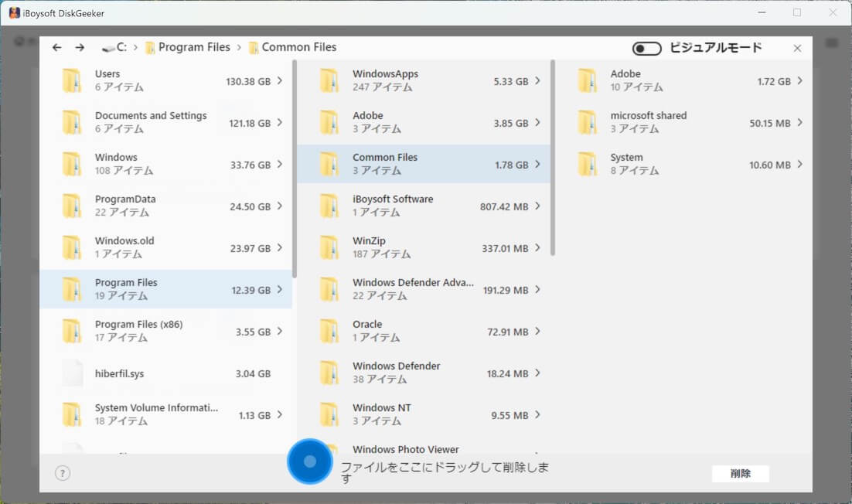Click the Windows.old folder icon

[x=72, y=247]
